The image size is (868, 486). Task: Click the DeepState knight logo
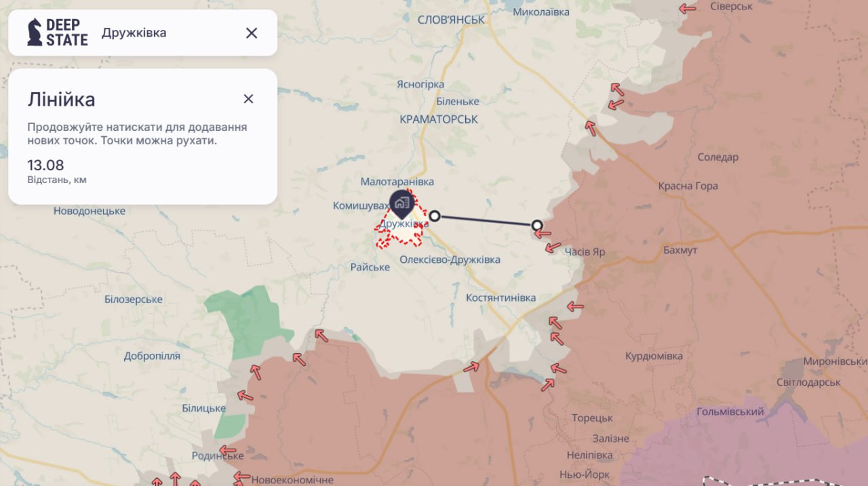34,33
